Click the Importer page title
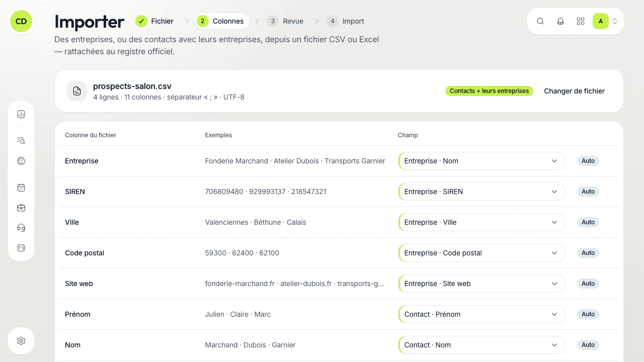Viewport: 644px width, 362px height. tap(90, 22)
